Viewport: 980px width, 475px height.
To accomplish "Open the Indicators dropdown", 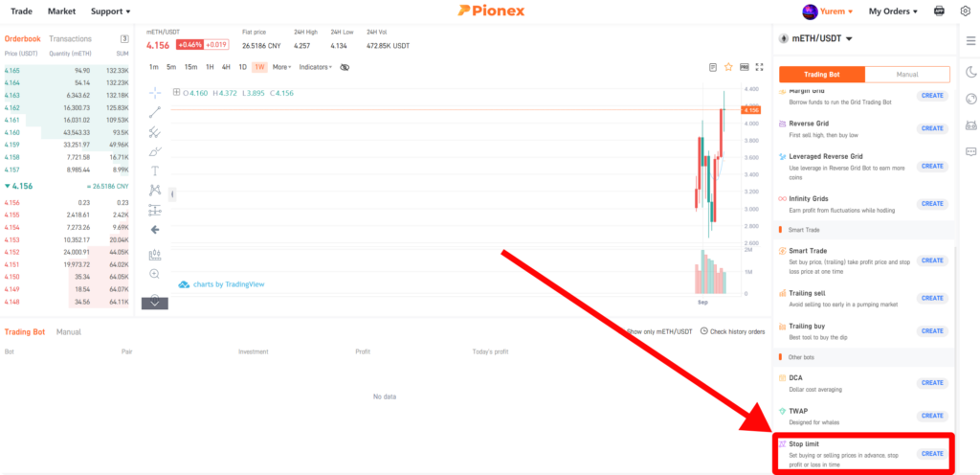I will click(315, 67).
